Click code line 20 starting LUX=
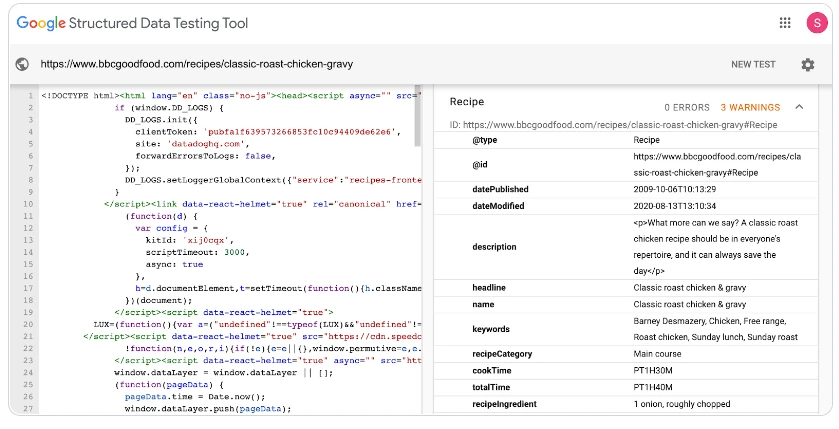Screen dimensions: 839x429 tap(257, 324)
